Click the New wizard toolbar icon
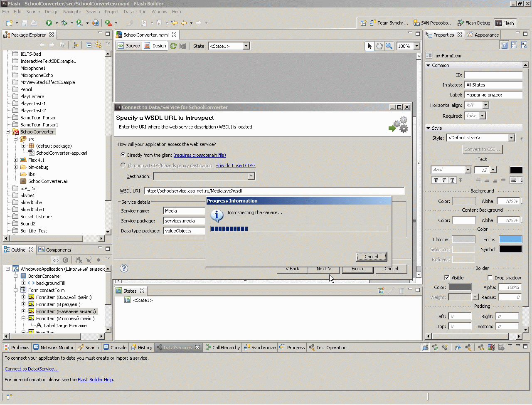The width and height of the screenshot is (532, 405). [x=9, y=23]
